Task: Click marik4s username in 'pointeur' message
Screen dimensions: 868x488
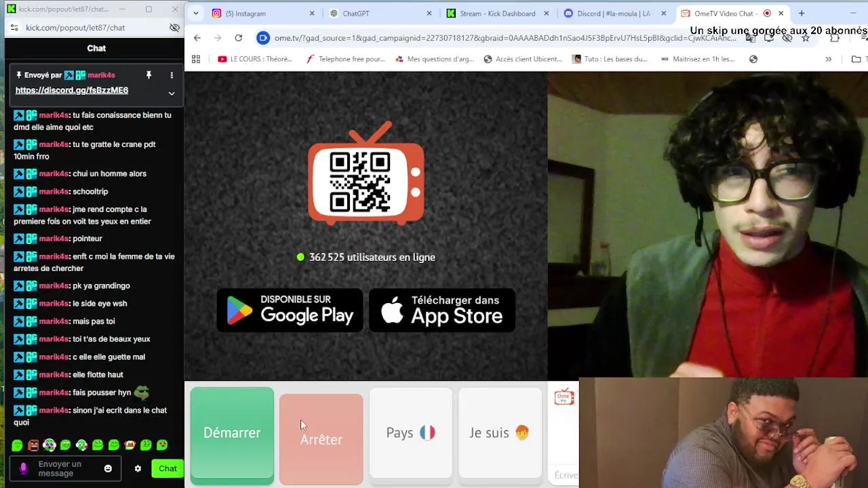Action: point(54,239)
